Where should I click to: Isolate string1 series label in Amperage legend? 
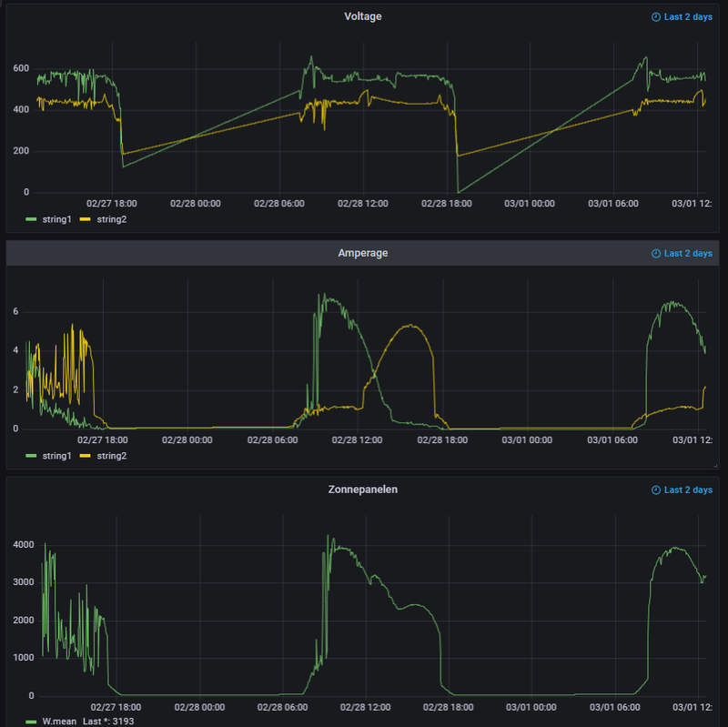click(56, 455)
